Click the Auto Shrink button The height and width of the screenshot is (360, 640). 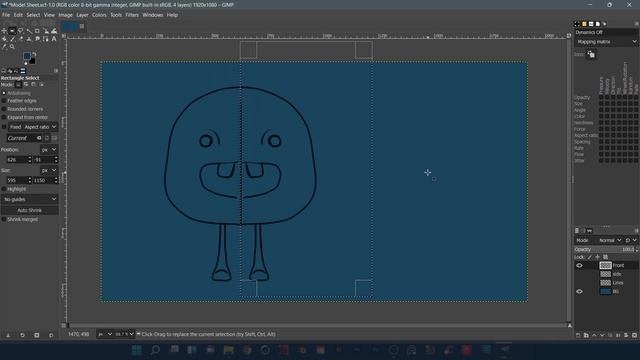[x=29, y=210]
